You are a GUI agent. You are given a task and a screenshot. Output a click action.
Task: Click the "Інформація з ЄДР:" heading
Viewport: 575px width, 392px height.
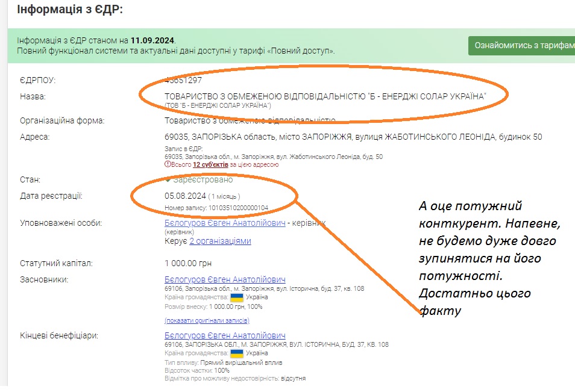(x=69, y=10)
